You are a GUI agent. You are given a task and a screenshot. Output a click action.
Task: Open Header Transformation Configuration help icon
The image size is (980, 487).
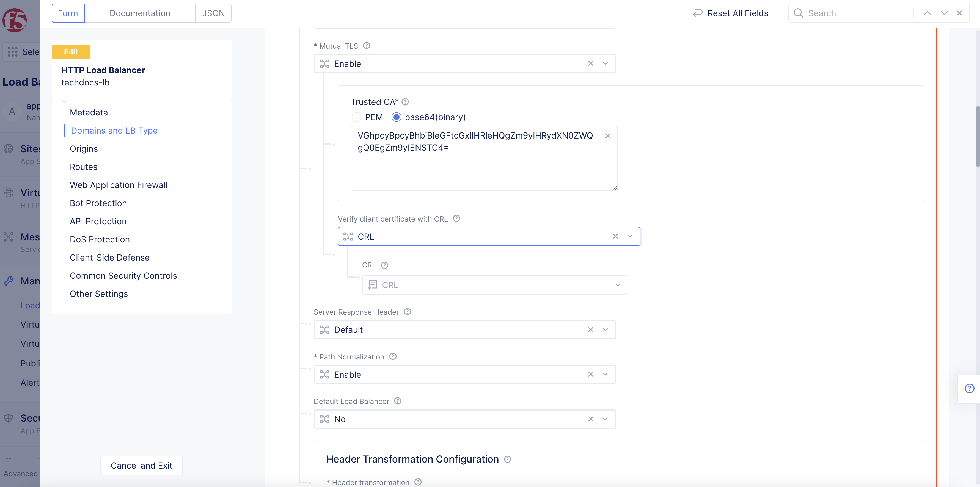click(x=507, y=460)
